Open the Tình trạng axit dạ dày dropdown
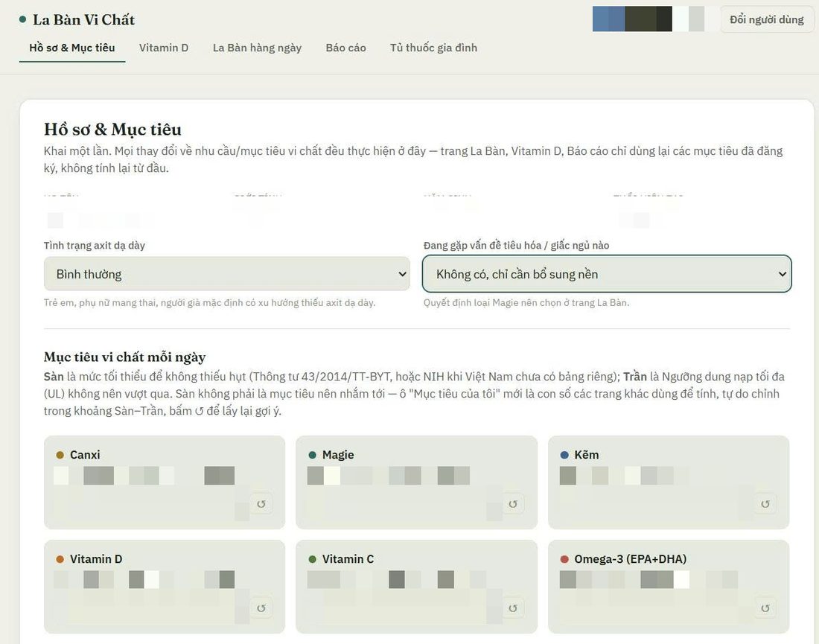Screen dimensions: 819x644 coord(226,274)
